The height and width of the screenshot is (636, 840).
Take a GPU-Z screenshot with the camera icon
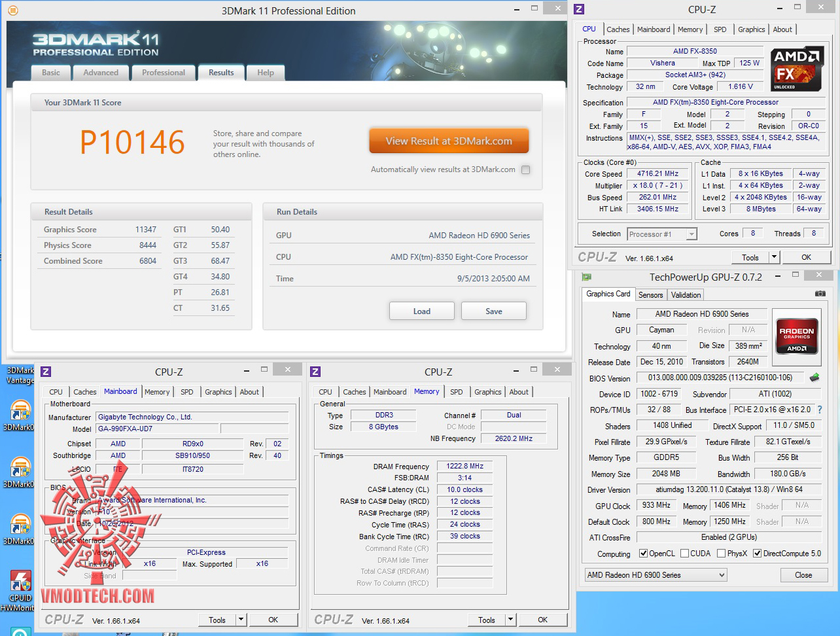pyautogui.click(x=820, y=294)
